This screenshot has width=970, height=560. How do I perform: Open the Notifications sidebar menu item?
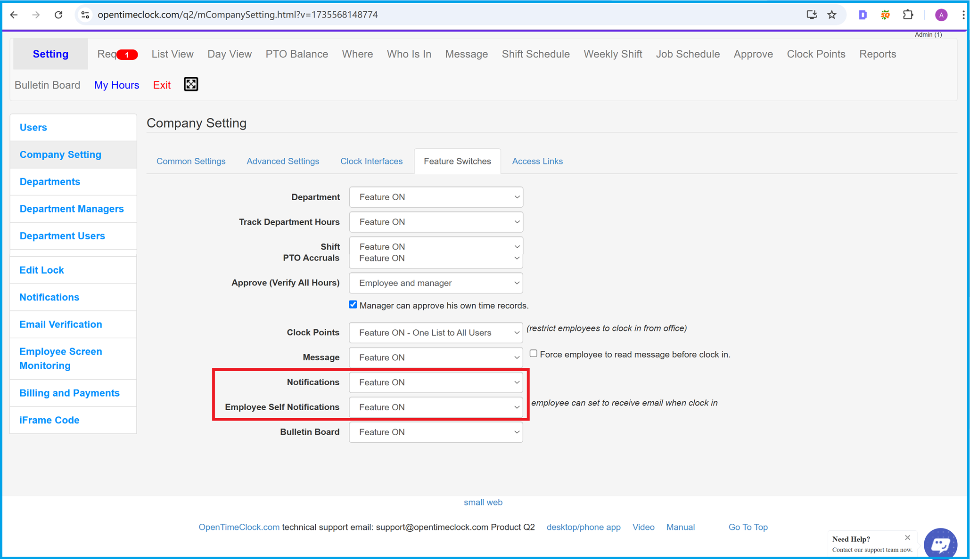point(49,297)
